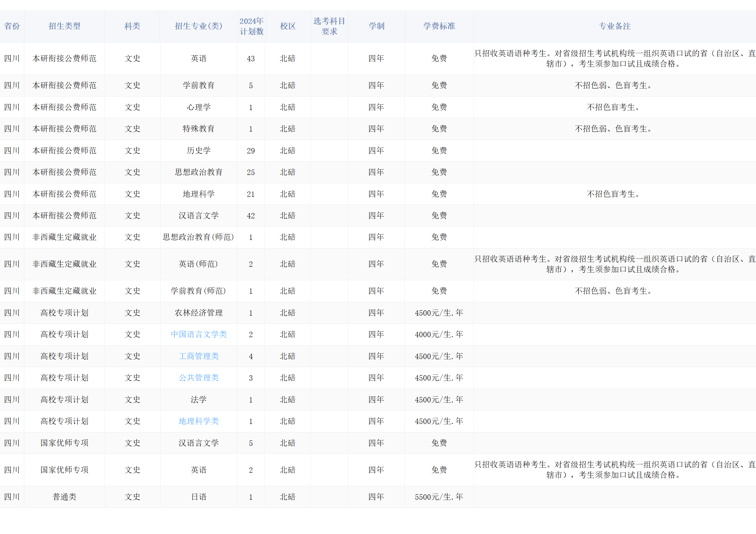Image resolution: width=756 pixels, height=534 pixels.
Task: Click the 省份 column header
Action: click(x=12, y=26)
